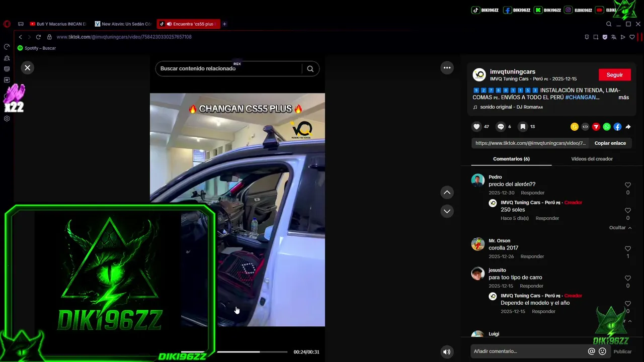
Task: Switch to Buti Y Macarius YouTube tab
Action: (x=58, y=24)
